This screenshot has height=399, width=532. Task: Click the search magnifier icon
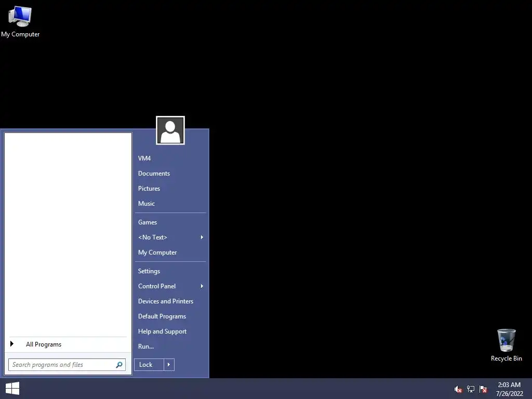coord(119,365)
